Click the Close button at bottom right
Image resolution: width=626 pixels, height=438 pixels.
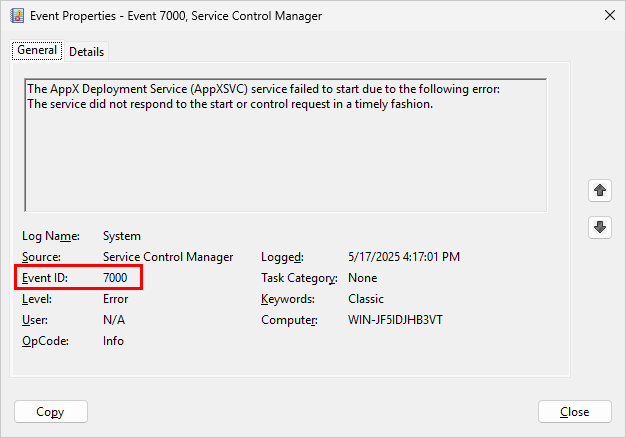click(x=574, y=411)
